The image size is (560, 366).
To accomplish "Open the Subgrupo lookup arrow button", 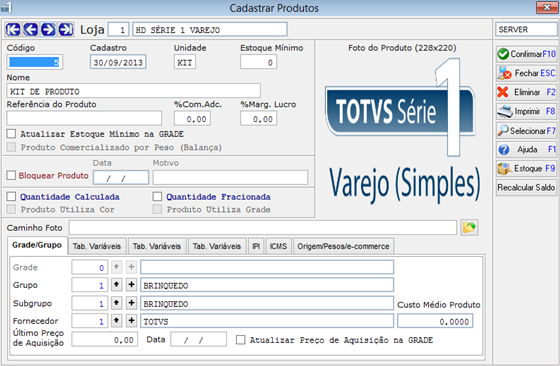I will 116,303.
